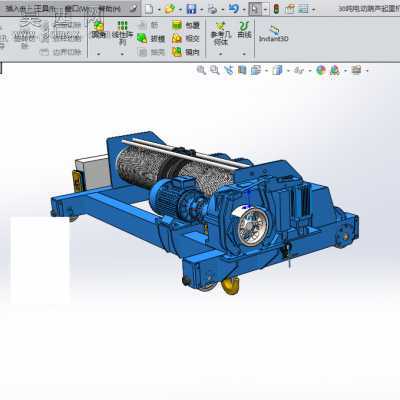Open the Options settings icon

click(x=303, y=9)
